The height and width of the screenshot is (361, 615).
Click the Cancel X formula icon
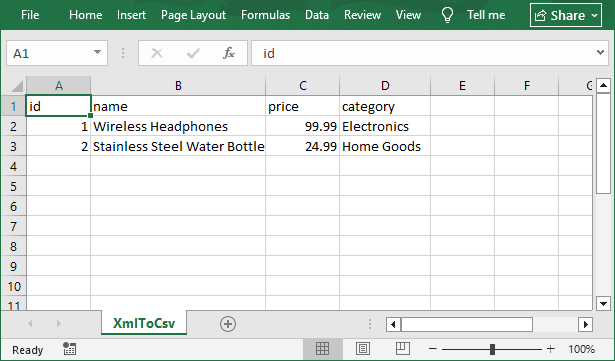157,53
